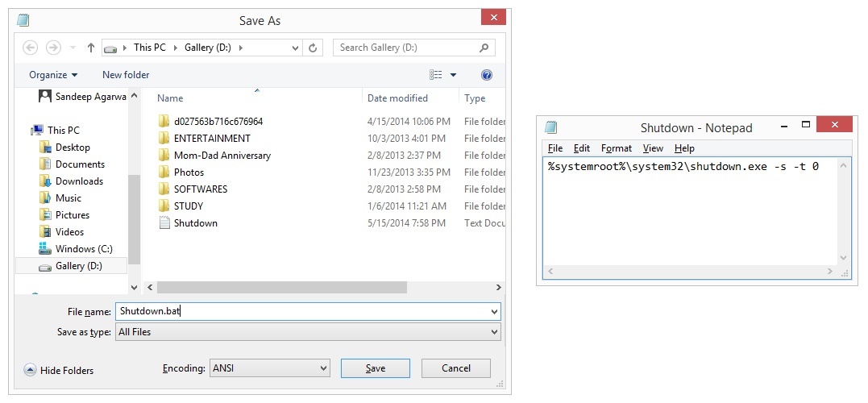
Task: Click the Notepad text line with shutdown.exe
Action: 683,167
